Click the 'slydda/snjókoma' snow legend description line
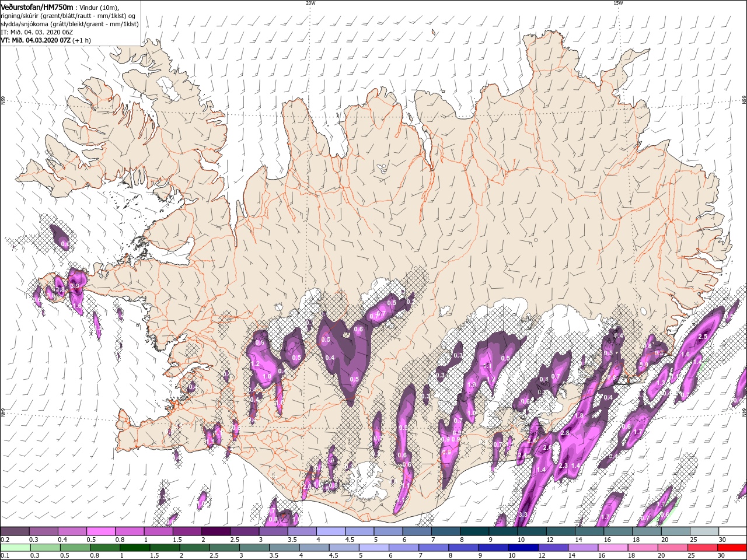 (x=69, y=24)
